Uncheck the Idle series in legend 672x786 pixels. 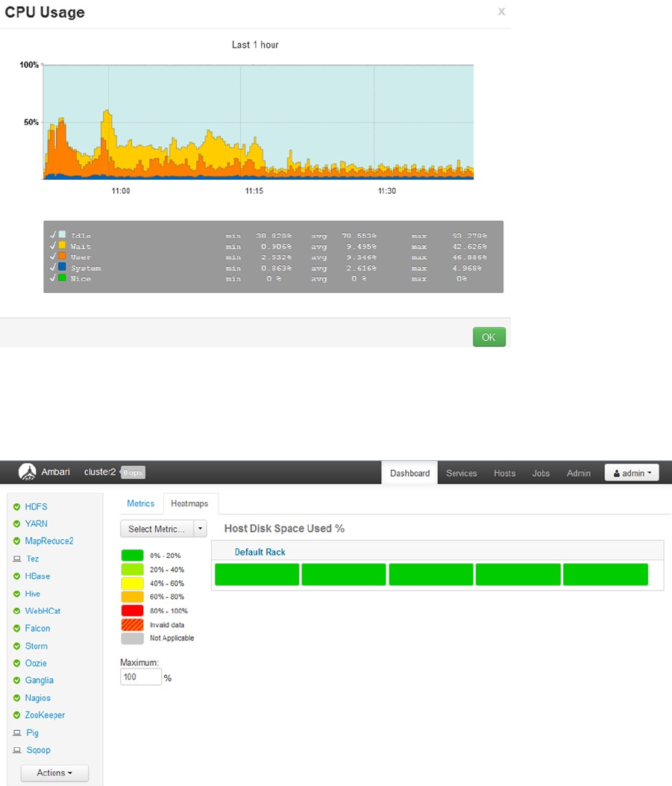(53, 235)
